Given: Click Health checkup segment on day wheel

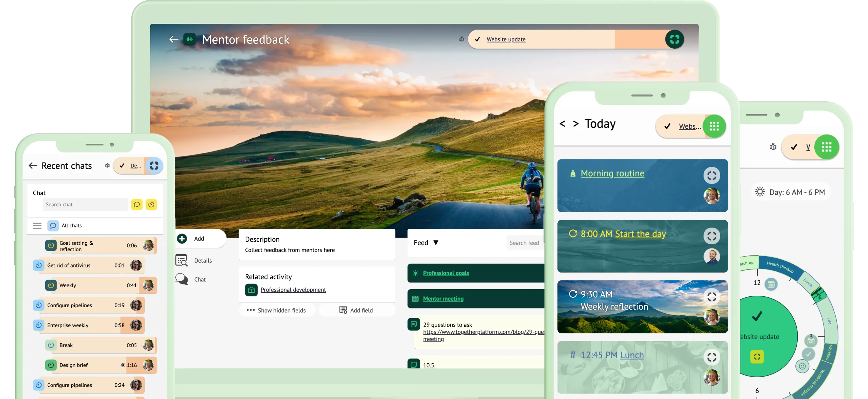Looking at the screenshot, I should point(780,267).
